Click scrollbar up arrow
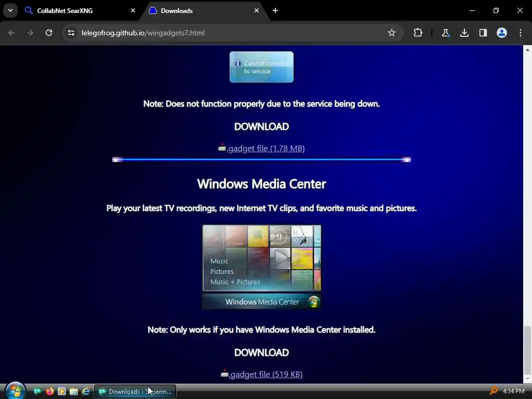 [528, 49]
